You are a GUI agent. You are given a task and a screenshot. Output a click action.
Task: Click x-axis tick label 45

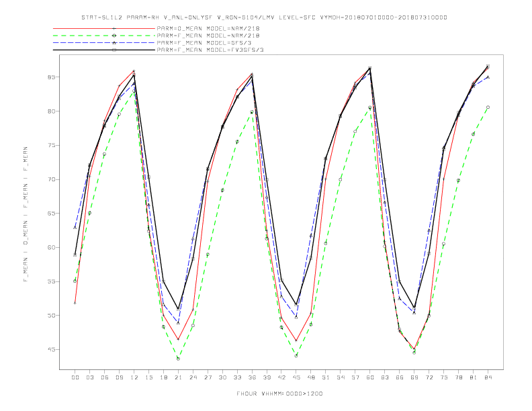pos(296,377)
